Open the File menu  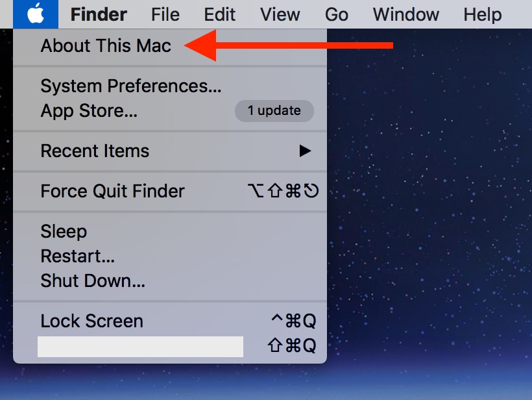(x=165, y=14)
